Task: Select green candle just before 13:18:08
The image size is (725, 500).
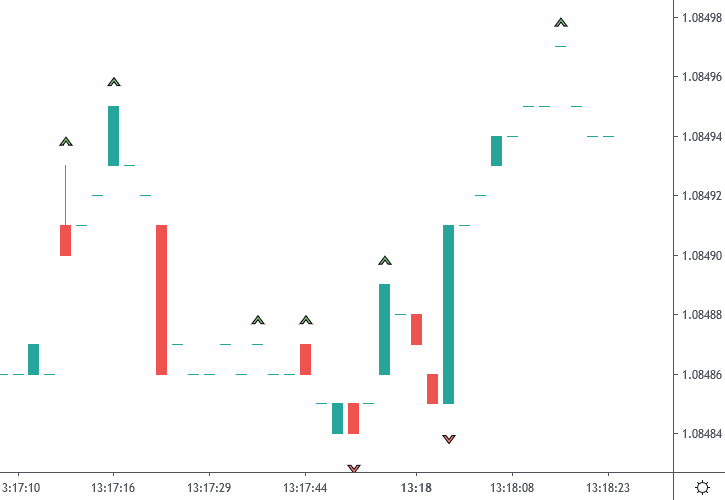Action: tap(497, 150)
